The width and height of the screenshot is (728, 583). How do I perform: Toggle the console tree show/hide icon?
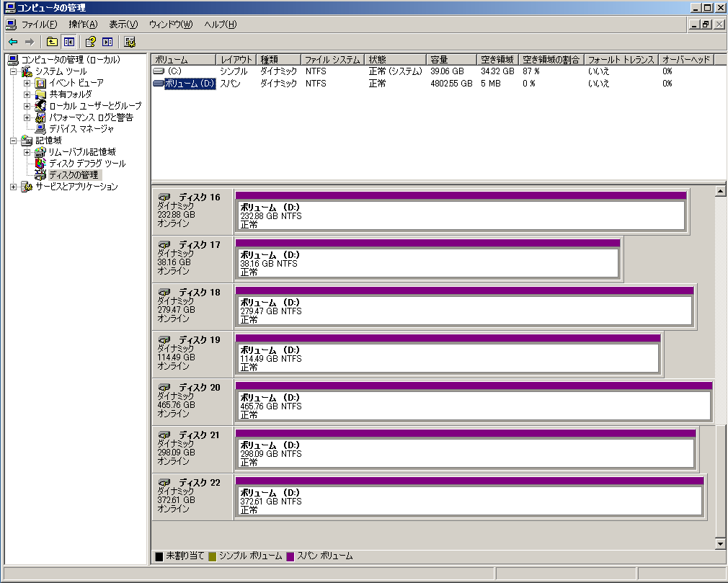coord(69,42)
